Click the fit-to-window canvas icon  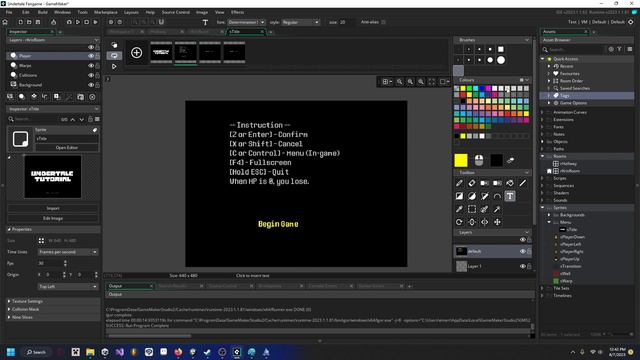(x=431, y=82)
